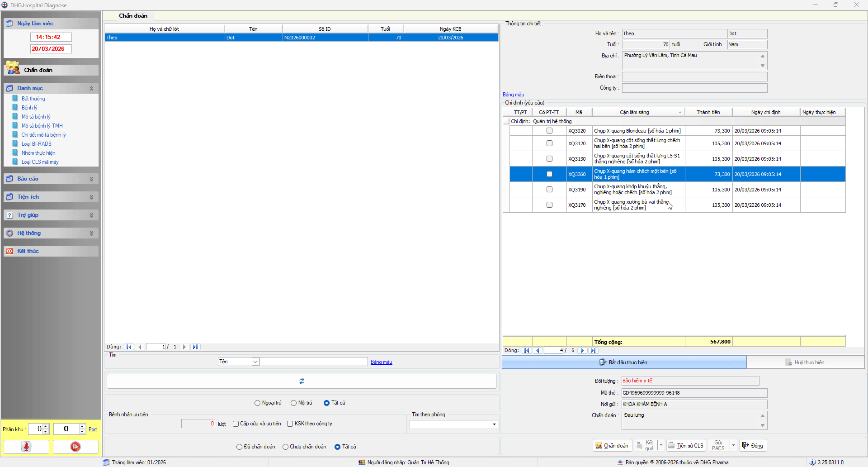Click the Bệnh lý document icon
This screenshot has width=868, height=467.
click(15, 107)
